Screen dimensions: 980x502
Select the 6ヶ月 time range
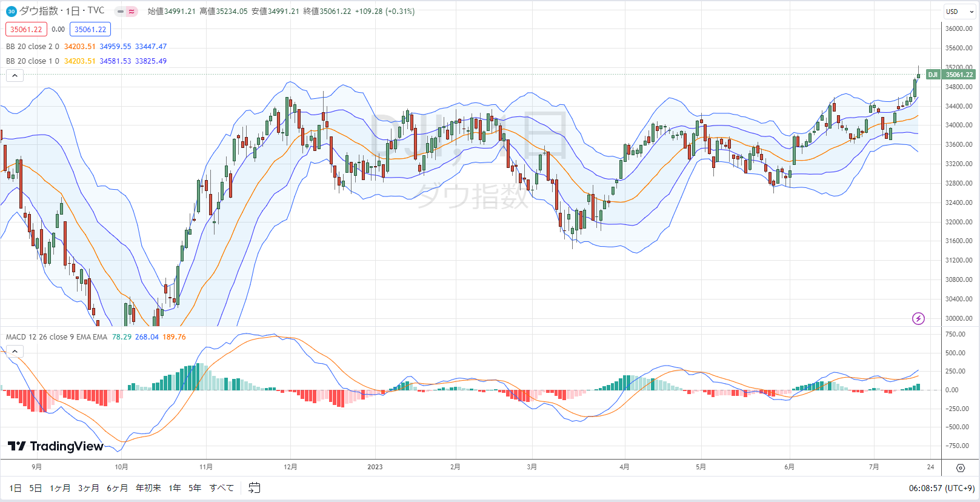pos(118,488)
